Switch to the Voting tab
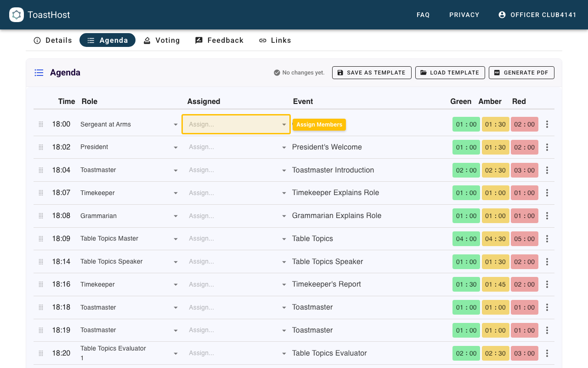 [x=162, y=40]
